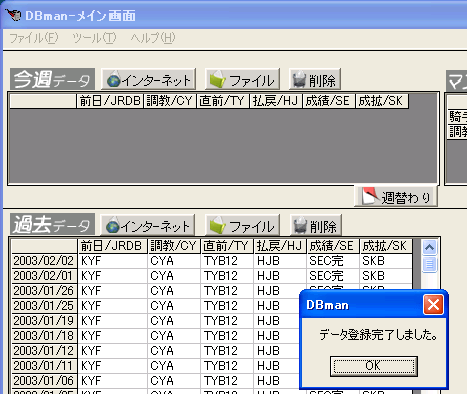The height and width of the screenshot is (394, 467).
Task: Click OK in the DBman dialog
Action: (373, 366)
